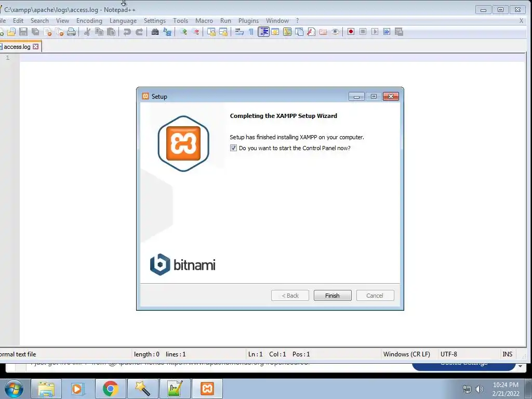This screenshot has width=532, height=399.
Task: Click the volume speaker tray icon
Action: pyautogui.click(x=480, y=389)
